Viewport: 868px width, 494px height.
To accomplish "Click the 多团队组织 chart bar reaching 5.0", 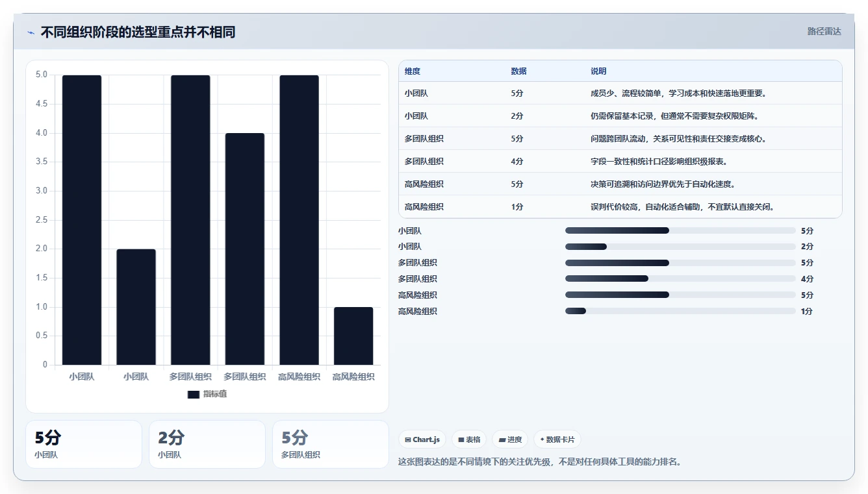I will tap(190, 220).
